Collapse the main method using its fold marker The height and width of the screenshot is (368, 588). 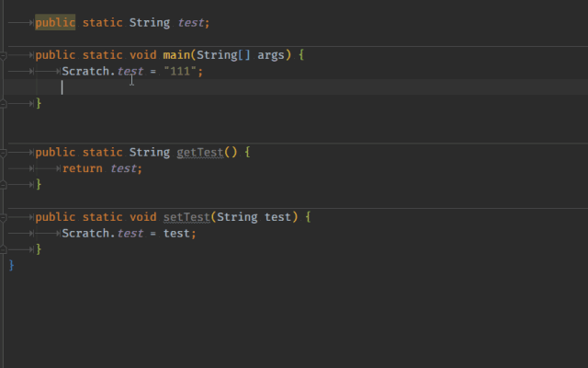[x=3, y=55]
